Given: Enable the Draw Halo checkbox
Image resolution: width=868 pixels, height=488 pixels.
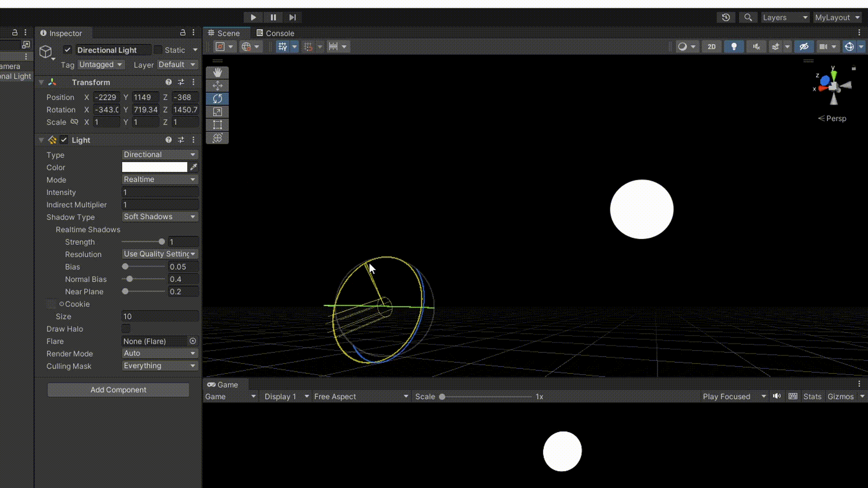Looking at the screenshot, I should (x=126, y=328).
